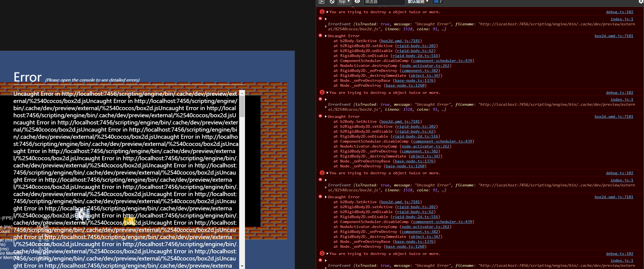
Task: Open the 默认级别 log level dropdown
Action: click(418, 2)
